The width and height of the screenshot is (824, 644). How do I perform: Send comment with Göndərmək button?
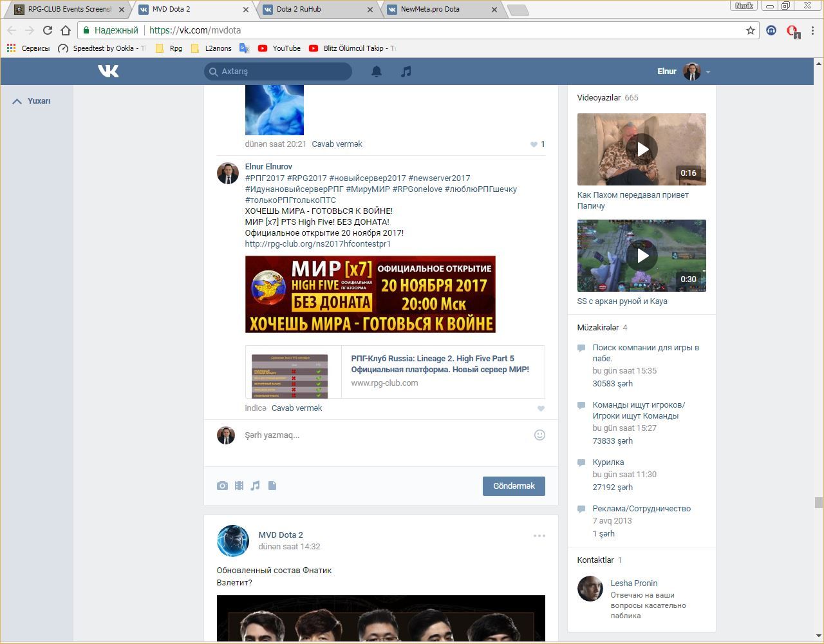point(514,486)
